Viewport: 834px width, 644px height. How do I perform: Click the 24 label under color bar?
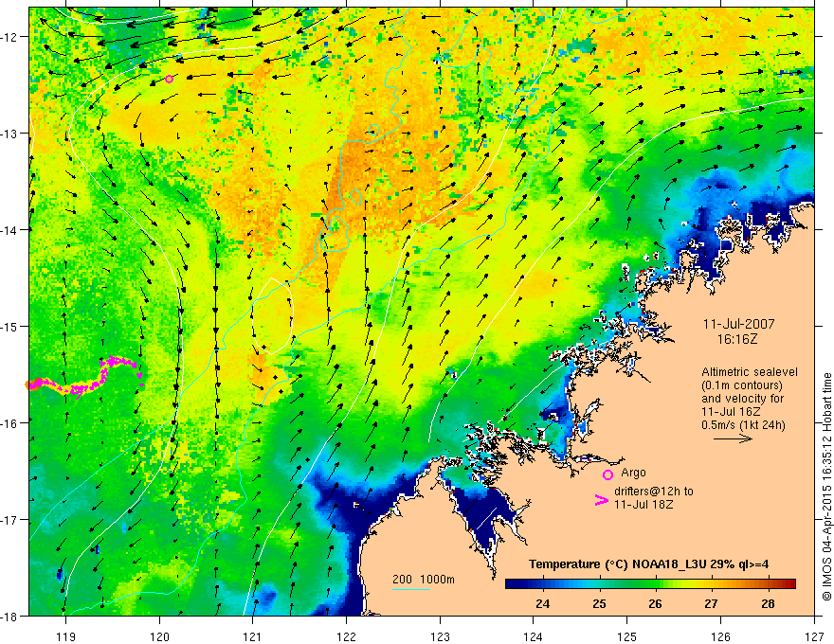point(542,603)
